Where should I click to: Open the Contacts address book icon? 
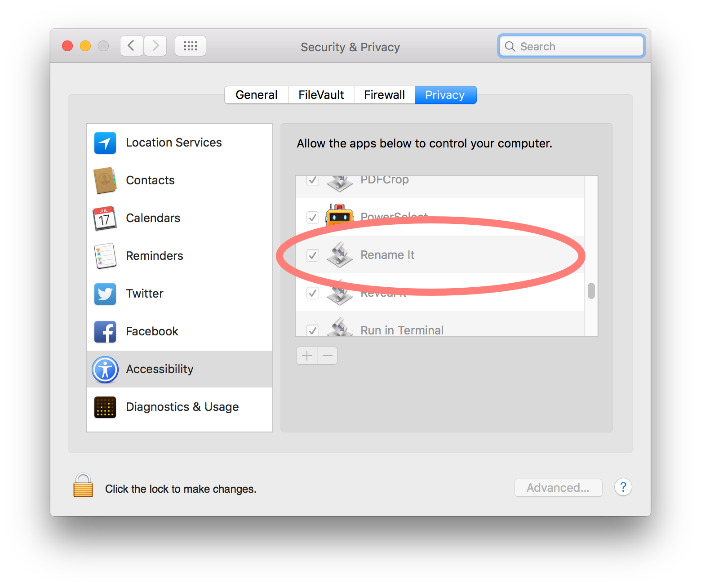(105, 181)
